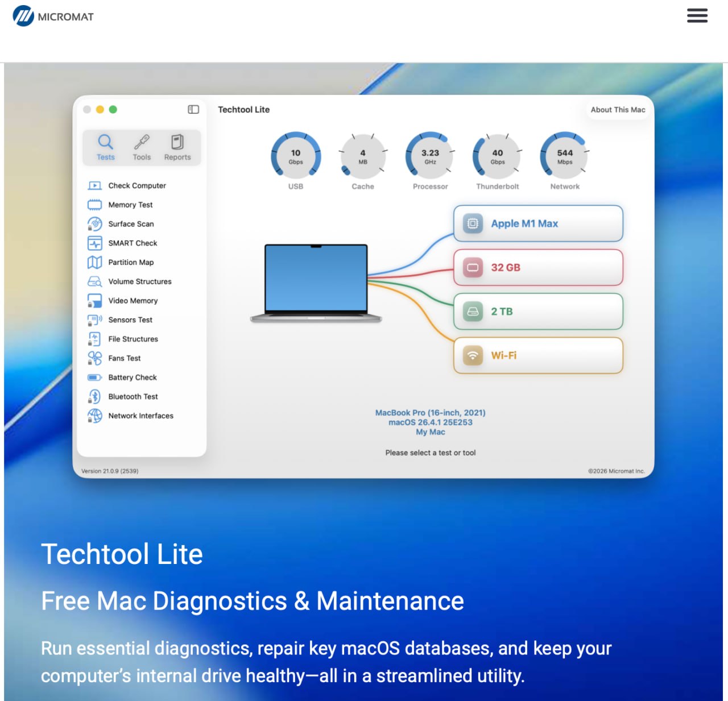Select the Sensors Test label
This screenshot has width=728, height=701.
(130, 320)
